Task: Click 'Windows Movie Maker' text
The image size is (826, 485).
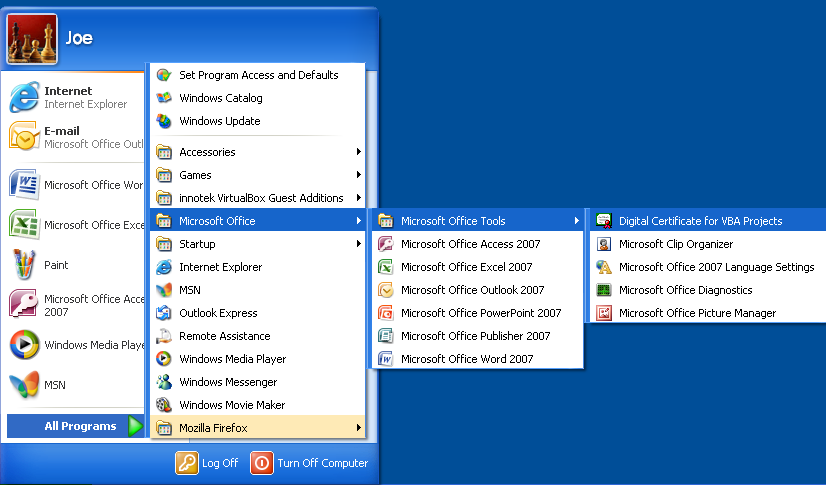Action: coord(232,405)
